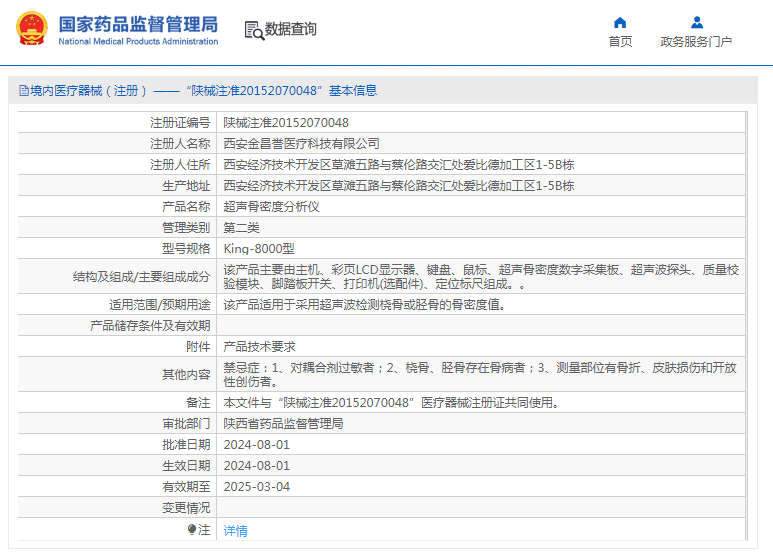Click the 注册证编号 label
This screenshot has width=773, height=553.
[180, 123]
